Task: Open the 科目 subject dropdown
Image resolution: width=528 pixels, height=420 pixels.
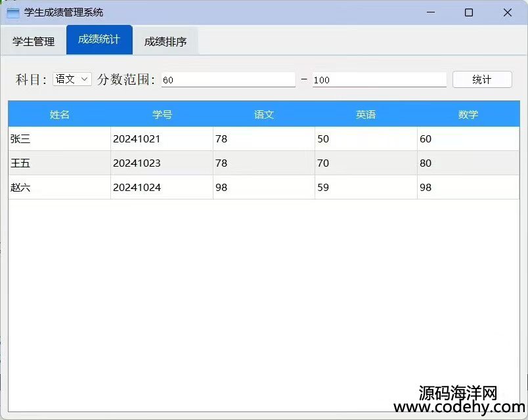Action: click(72, 79)
